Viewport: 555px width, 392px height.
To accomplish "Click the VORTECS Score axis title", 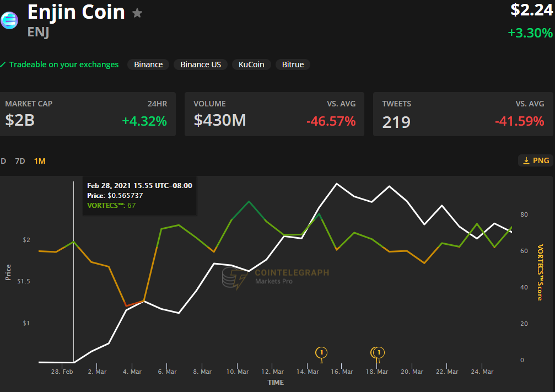I will coord(540,272).
